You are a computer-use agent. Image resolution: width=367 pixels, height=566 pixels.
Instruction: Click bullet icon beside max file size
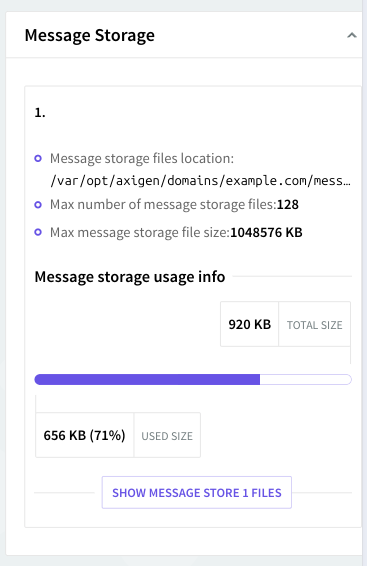(x=38, y=232)
